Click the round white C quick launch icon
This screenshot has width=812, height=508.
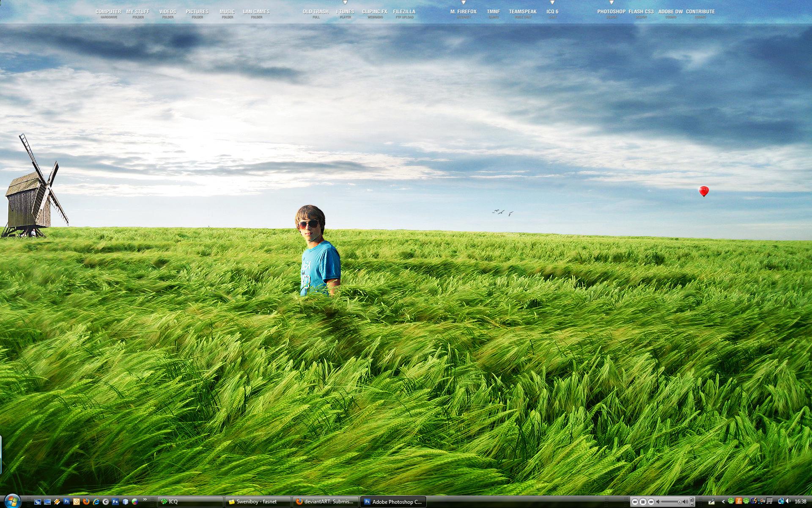click(x=106, y=502)
